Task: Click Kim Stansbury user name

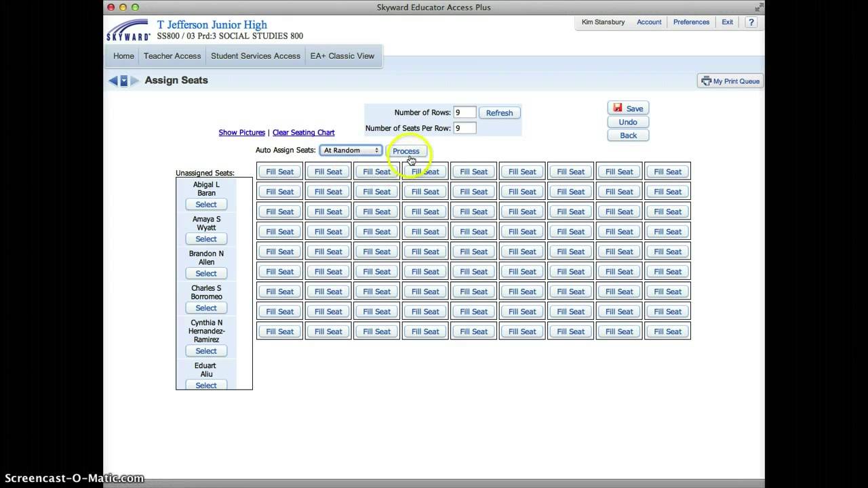Action: point(603,22)
